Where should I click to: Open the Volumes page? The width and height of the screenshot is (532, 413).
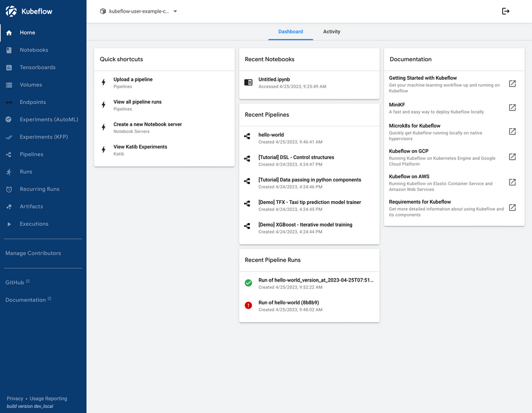click(x=30, y=85)
